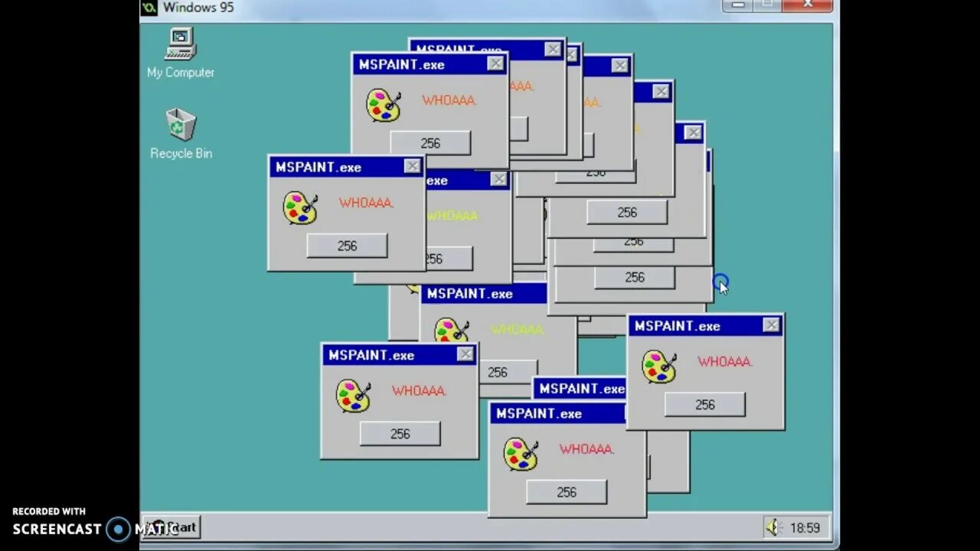Close the rightmost MSPAINT.exe dialog
This screenshot has width=980, height=551.
(771, 325)
